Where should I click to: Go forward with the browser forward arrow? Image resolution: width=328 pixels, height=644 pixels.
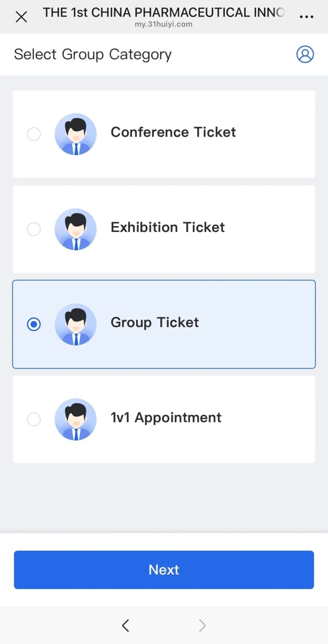(202, 625)
